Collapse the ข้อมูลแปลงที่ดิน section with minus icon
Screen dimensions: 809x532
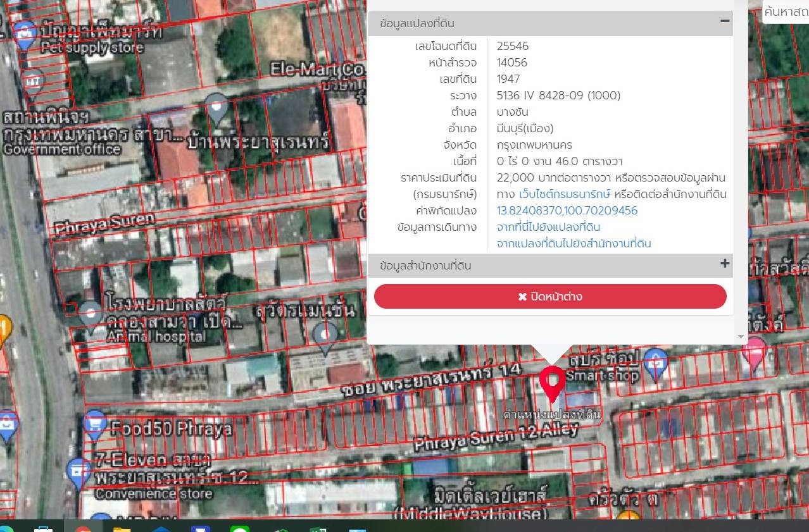(725, 22)
